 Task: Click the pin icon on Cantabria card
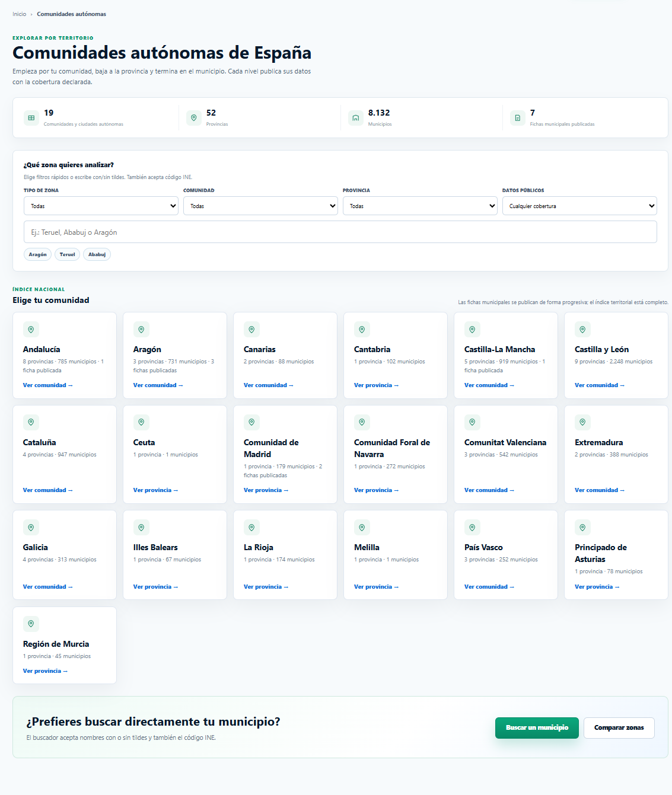(362, 330)
